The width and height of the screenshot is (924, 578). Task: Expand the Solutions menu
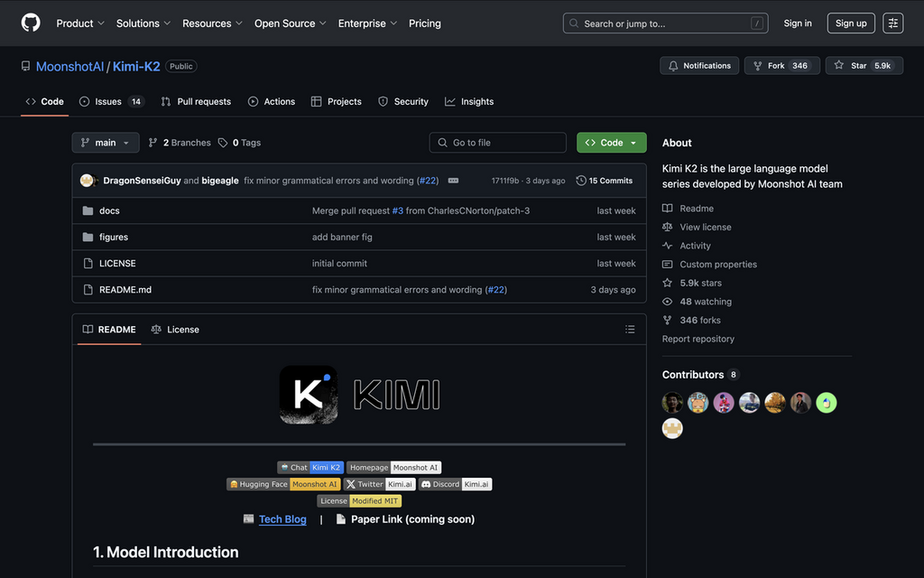(143, 23)
